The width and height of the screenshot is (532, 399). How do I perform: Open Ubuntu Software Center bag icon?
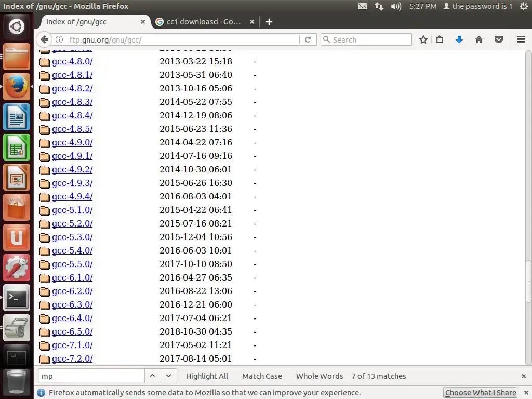16,208
